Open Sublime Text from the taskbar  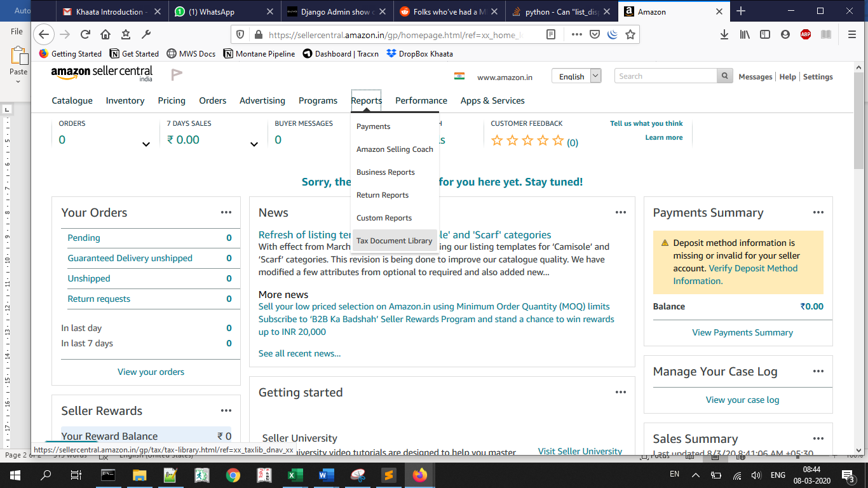click(x=388, y=475)
